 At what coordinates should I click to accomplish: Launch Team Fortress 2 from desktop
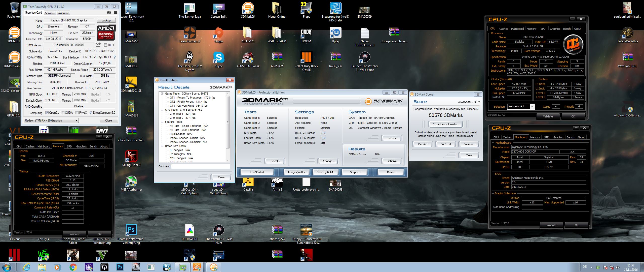(190, 35)
